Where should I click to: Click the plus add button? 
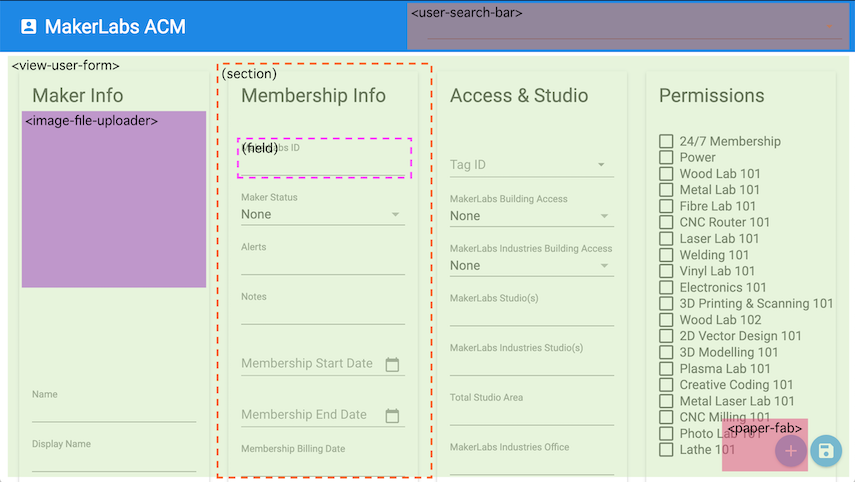[x=791, y=451]
